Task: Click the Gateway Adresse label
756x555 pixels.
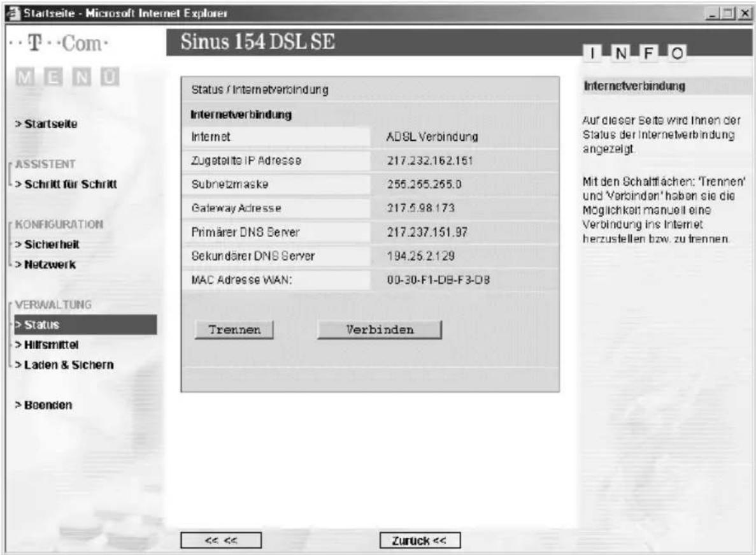Action: click(236, 208)
